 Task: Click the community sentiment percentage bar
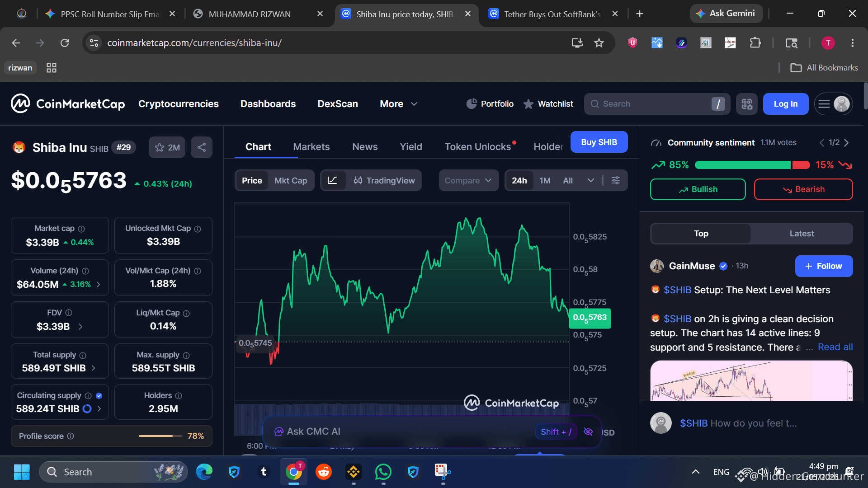[752, 165]
